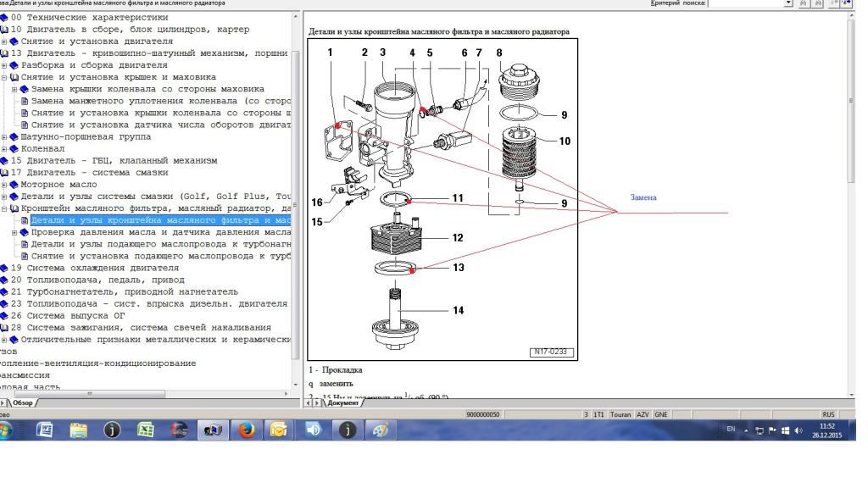
Task: Expand 'Замена крышки коленвала со стороны маховика'
Action: 14,89
